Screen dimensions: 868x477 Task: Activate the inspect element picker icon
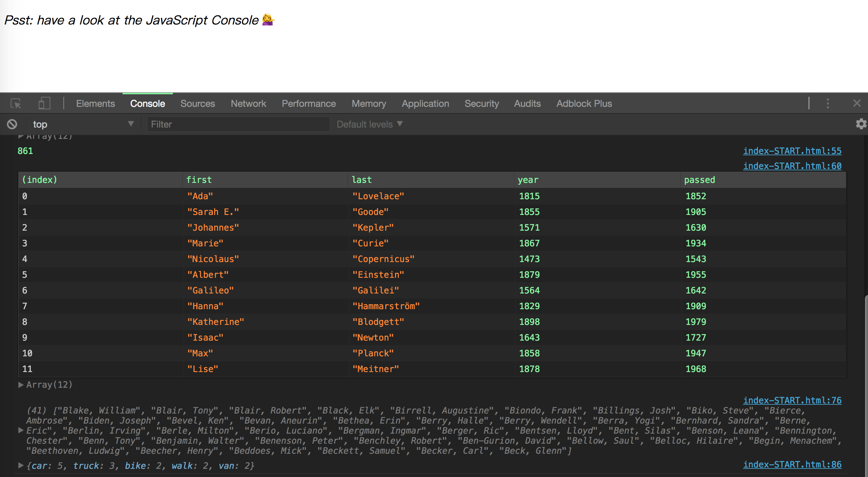pos(16,103)
